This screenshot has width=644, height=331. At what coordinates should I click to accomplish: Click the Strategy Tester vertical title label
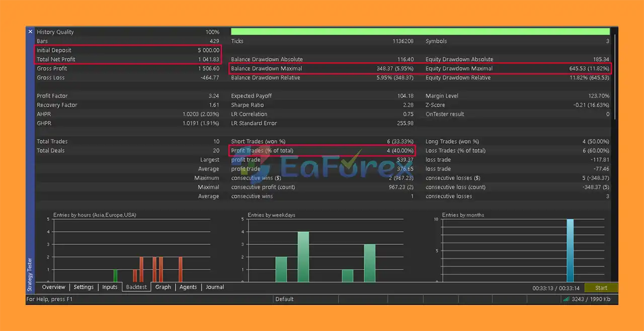point(30,275)
